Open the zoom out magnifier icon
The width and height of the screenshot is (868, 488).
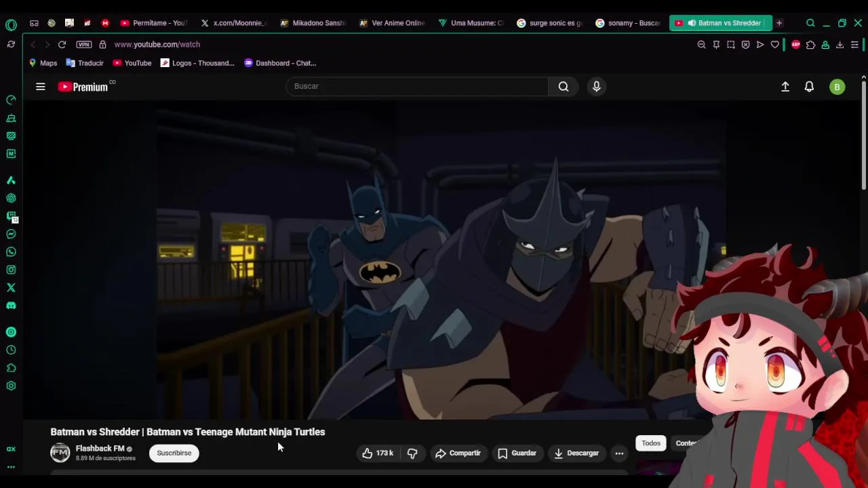click(x=701, y=45)
